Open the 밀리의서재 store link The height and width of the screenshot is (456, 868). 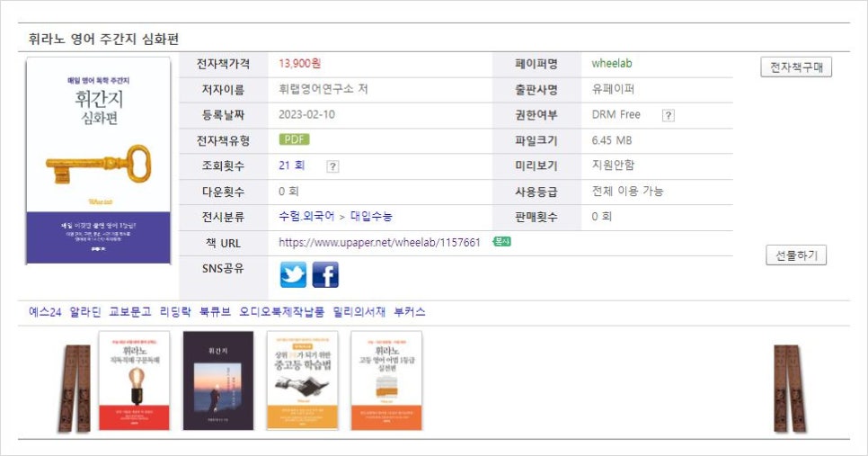click(x=359, y=312)
